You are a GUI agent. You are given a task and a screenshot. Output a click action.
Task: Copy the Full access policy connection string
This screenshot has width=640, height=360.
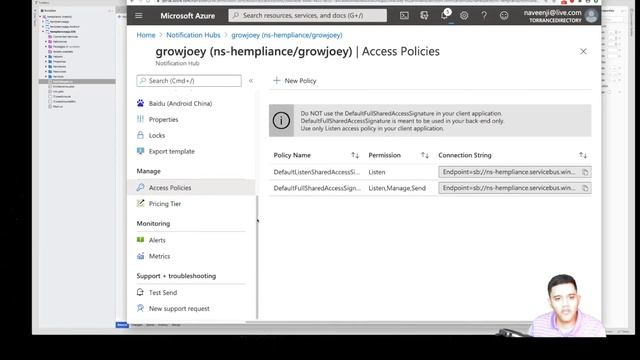585,188
